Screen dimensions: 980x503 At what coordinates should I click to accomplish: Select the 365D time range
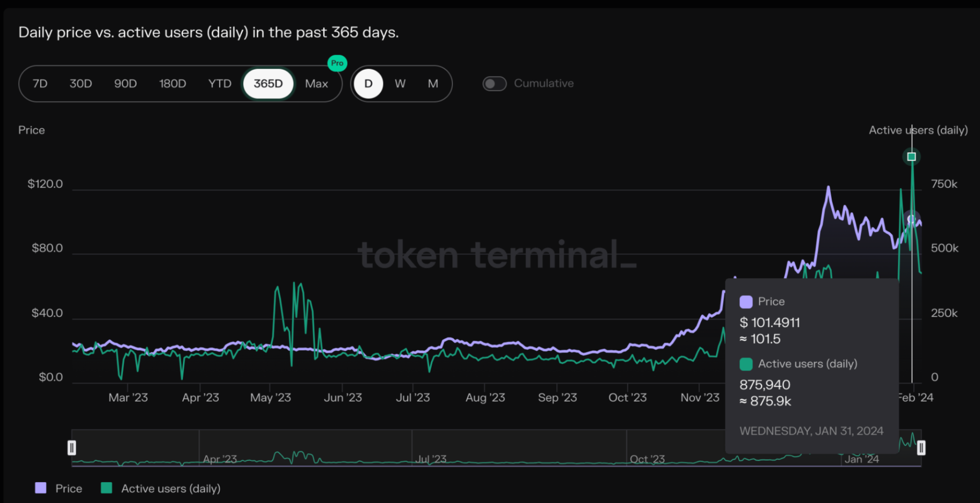[268, 84]
